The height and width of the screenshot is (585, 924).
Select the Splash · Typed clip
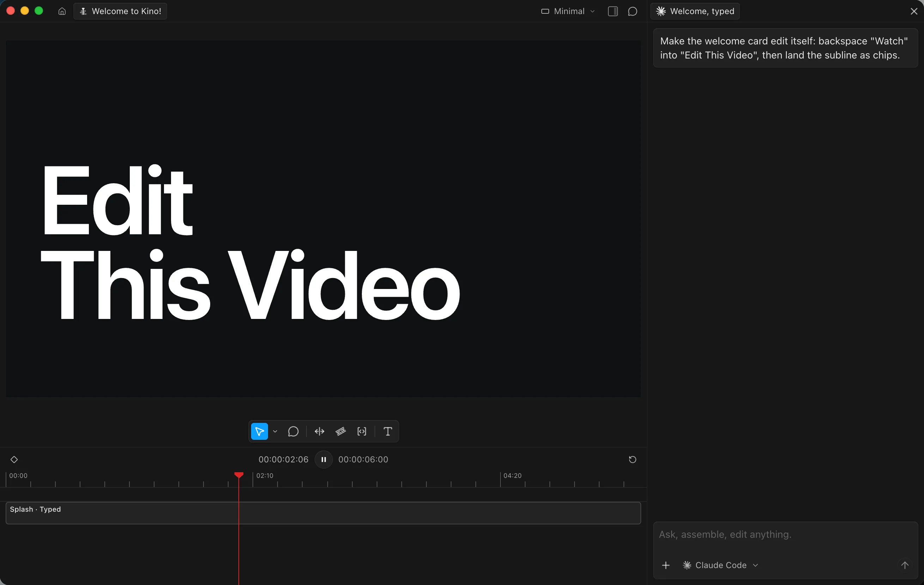coord(323,513)
